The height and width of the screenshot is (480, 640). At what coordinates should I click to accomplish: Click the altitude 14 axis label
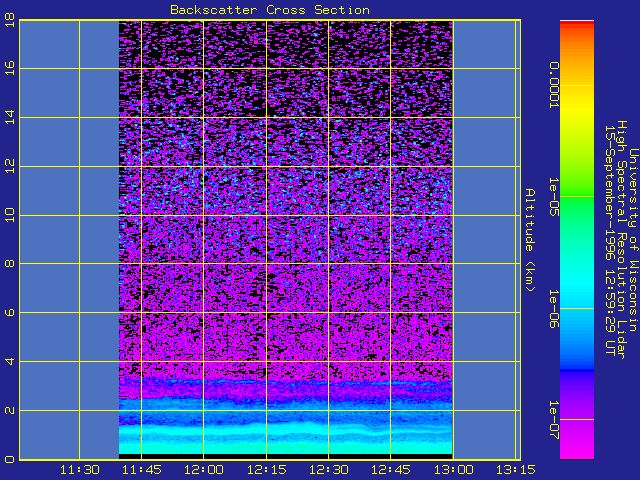[x=10, y=117]
